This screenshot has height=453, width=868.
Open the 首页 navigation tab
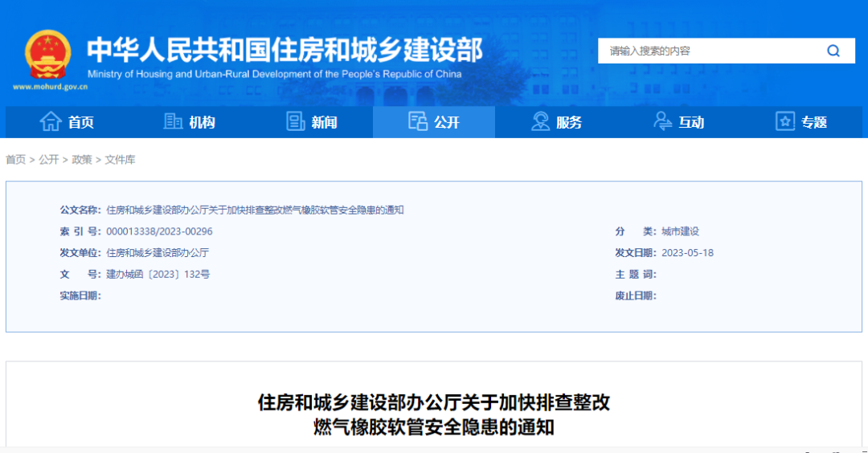click(x=67, y=122)
